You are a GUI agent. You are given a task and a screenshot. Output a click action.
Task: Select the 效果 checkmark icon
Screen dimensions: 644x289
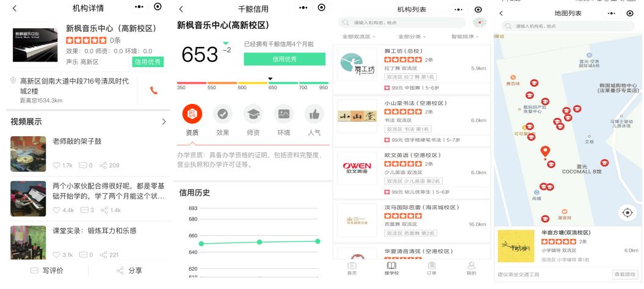223,114
